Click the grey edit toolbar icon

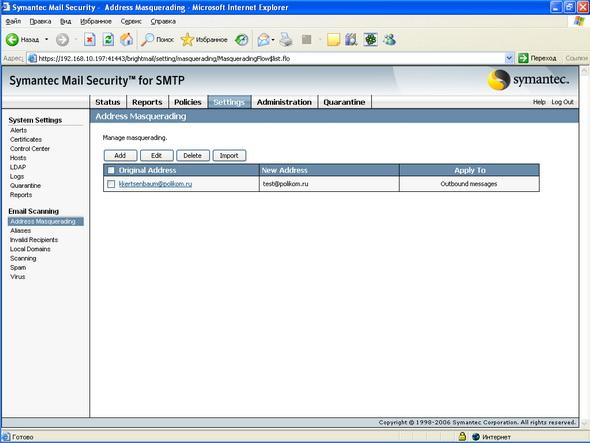pos(307,40)
